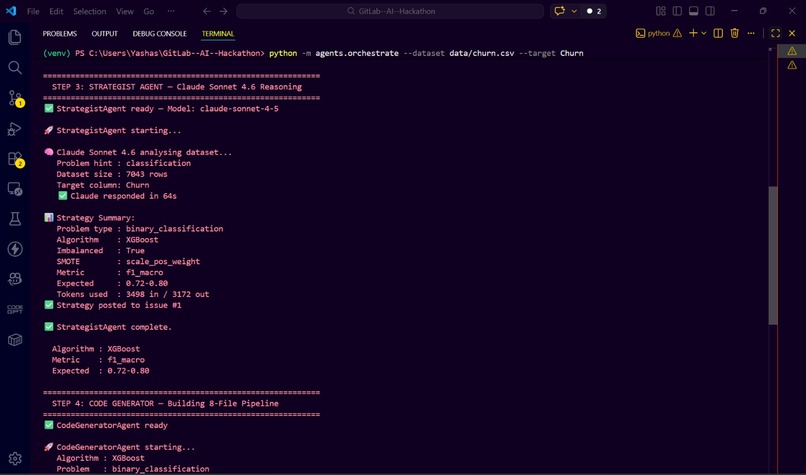This screenshot has height=475, width=806.
Task: Switch to the PROBLEMS tab
Action: pyautogui.click(x=60, y=33)
